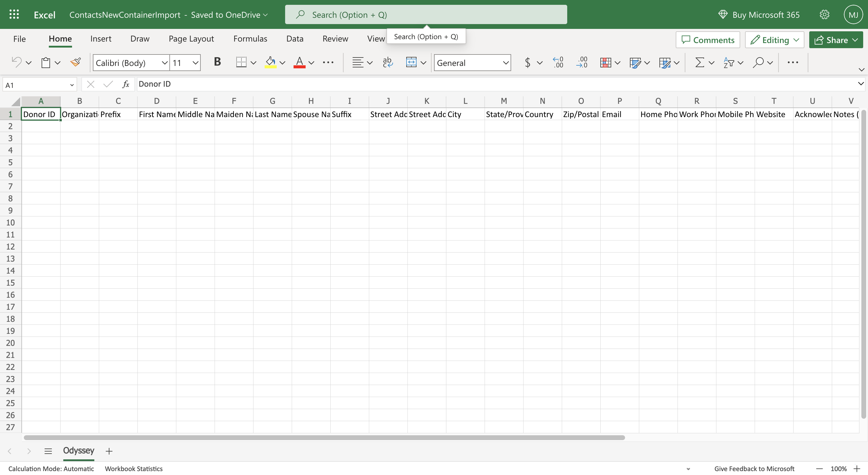The height and width of the screenshot is (475, 868).
Task: Open the all sheets list icon
Action: pos(48,451)
